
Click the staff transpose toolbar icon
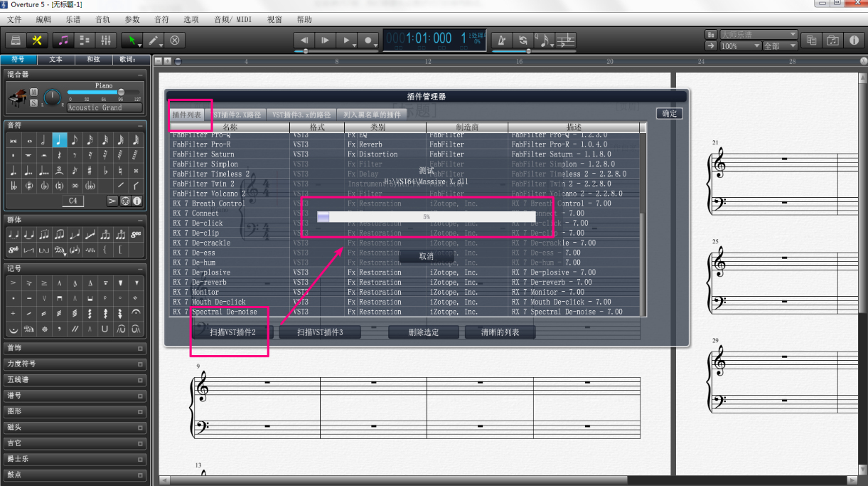566,41
